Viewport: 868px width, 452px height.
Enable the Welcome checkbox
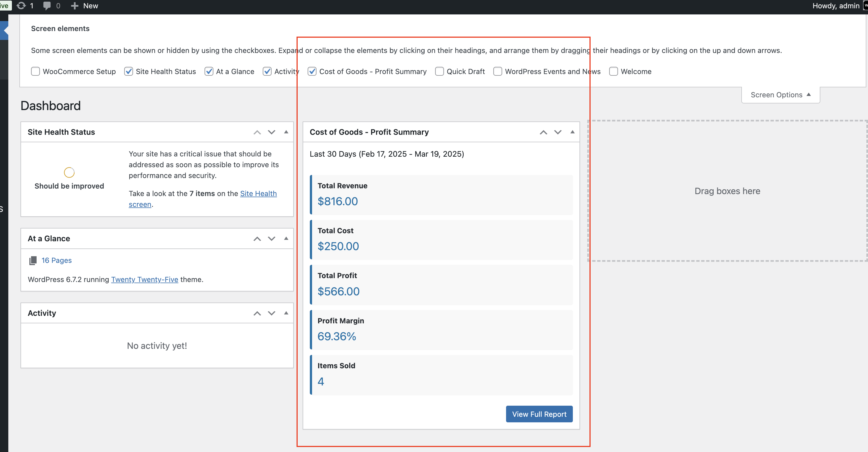[614, 72]
